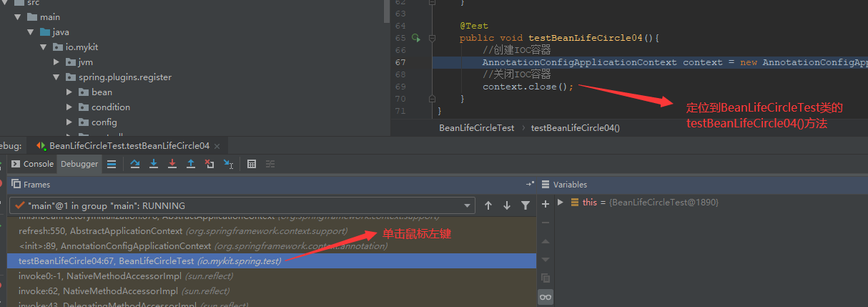This screenshot has height=307, width=868.
Task: Click the Step Out debugger icon
Action: click(x=191, y=164)
